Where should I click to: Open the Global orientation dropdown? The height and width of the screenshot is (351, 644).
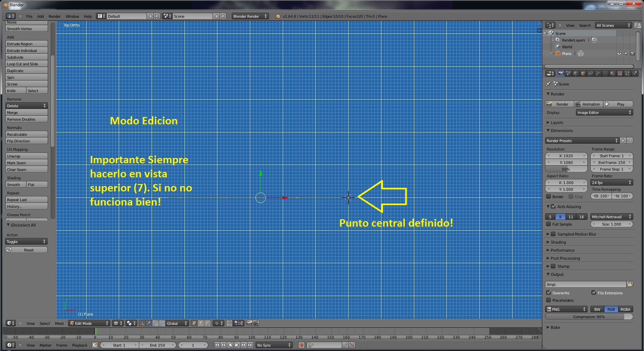pyautogui.click(x=177, y=323)
